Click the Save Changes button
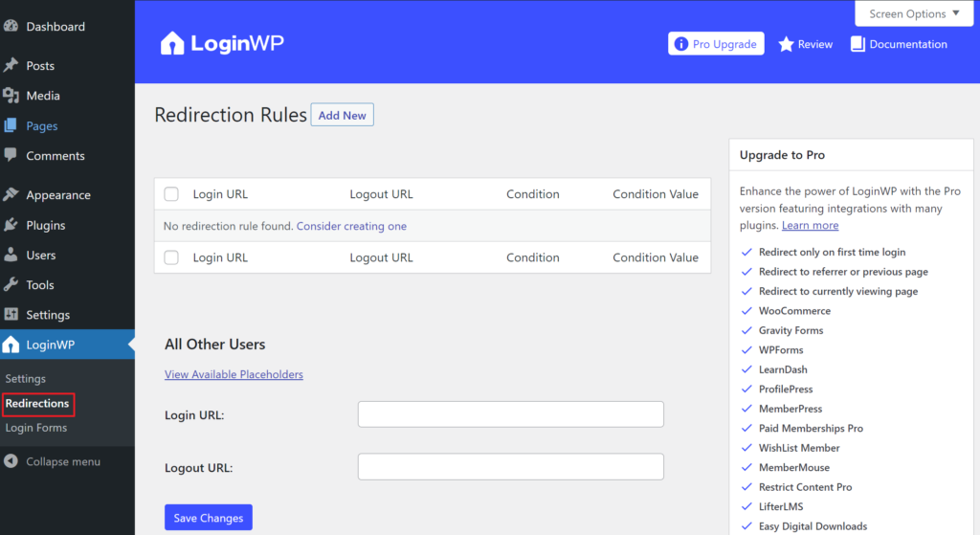This screenshot has height=535, width=980. point(208,518)
